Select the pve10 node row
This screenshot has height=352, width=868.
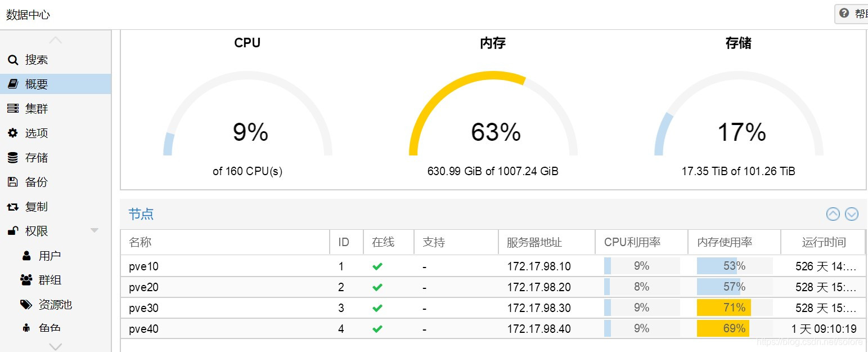pos(493,266)
